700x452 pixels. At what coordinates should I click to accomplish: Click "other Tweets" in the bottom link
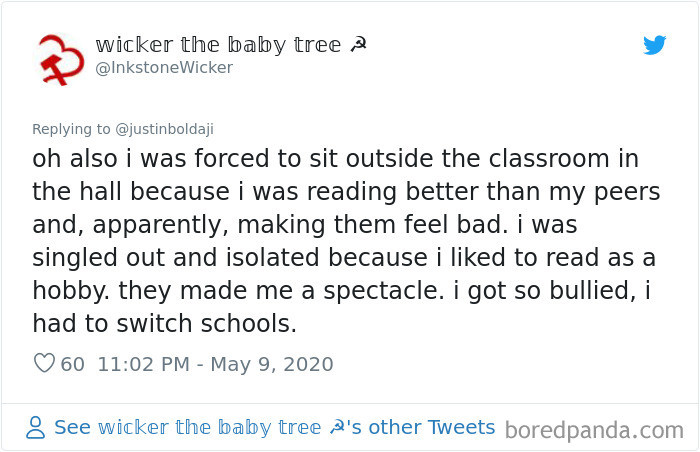pyautogui.click(x=432, y=428)
